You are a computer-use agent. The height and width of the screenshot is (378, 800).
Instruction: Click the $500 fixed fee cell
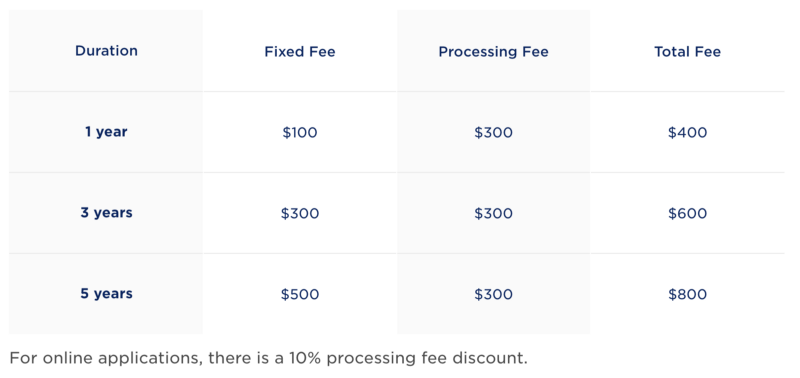[x=300, y=294]
